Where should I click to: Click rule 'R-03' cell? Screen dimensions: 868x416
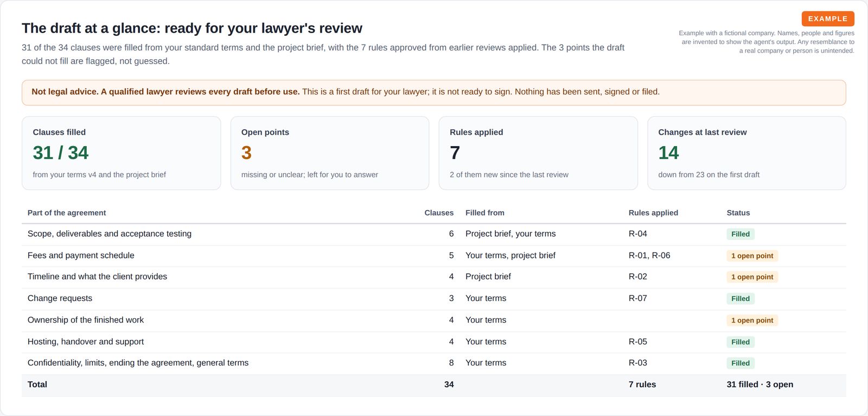click(x=638, y=363)
